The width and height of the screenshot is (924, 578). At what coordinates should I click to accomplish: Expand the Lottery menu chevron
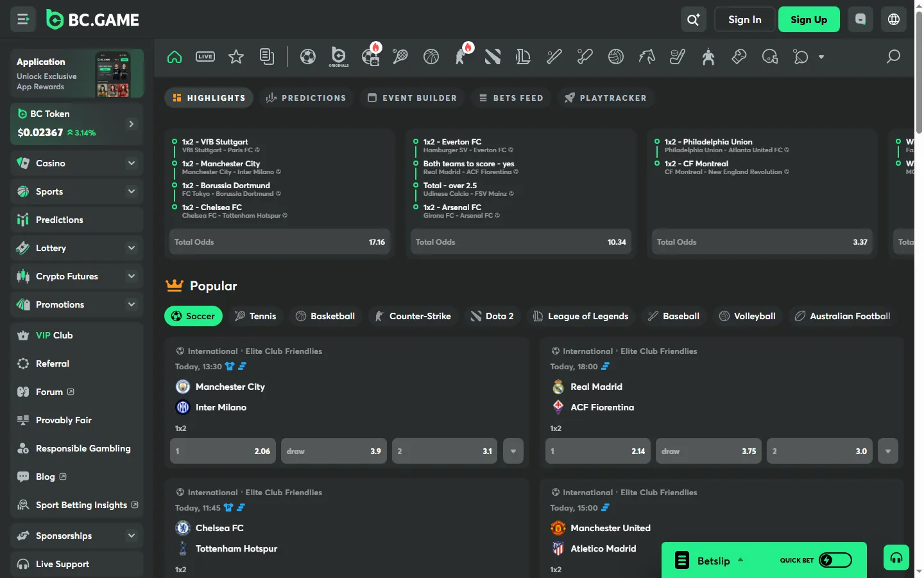[132, 248]
